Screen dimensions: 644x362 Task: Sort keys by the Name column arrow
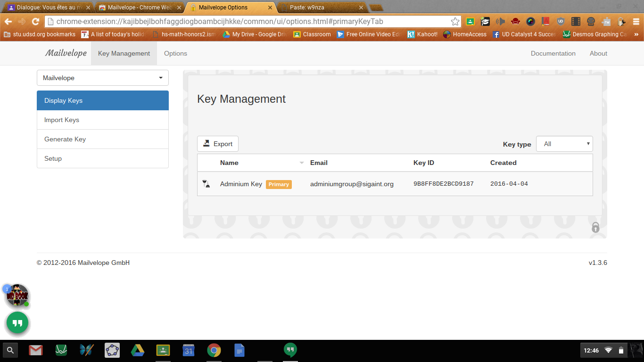(302, 163)
